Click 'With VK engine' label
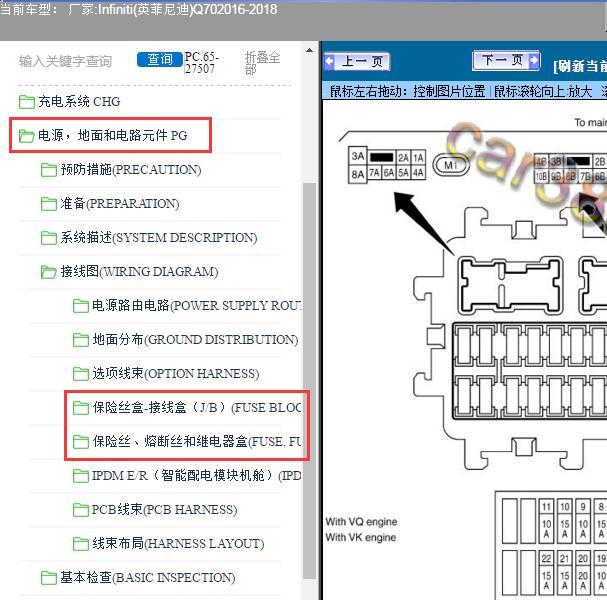Viewport: 607px width, 600px height. pyautogui.click(x=361, y=537)
